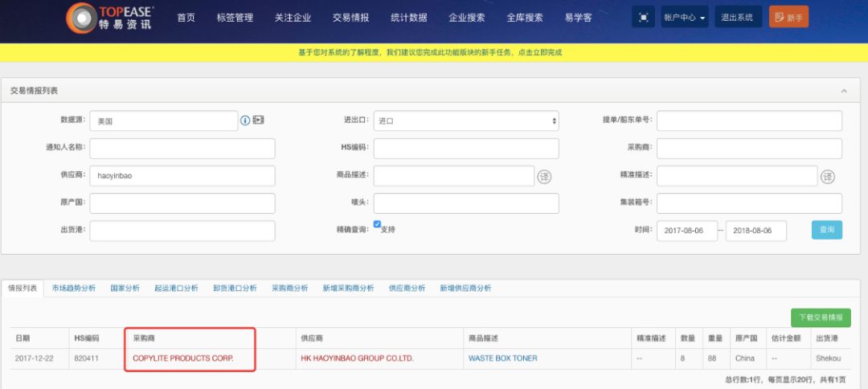Select the 情报列表 tab
The width and height of the screenshot is (868, 389).
pyautogui.click(x=23, y=288)
